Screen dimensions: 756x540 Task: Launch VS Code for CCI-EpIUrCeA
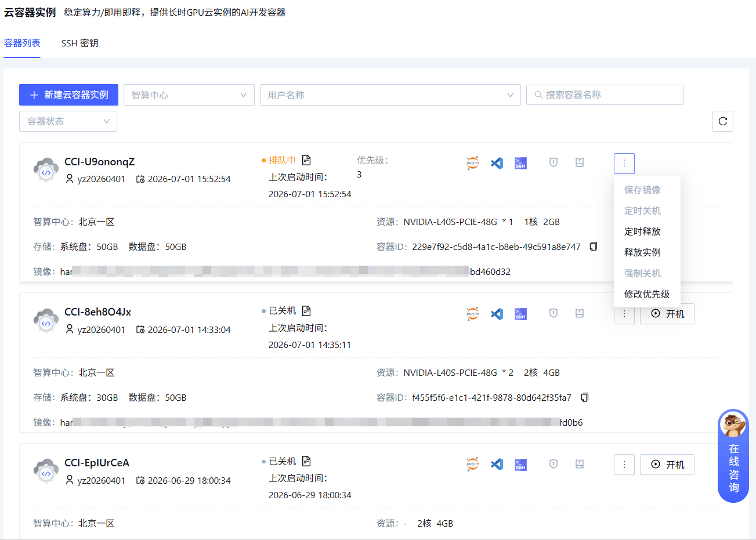(x=497, y=465)
